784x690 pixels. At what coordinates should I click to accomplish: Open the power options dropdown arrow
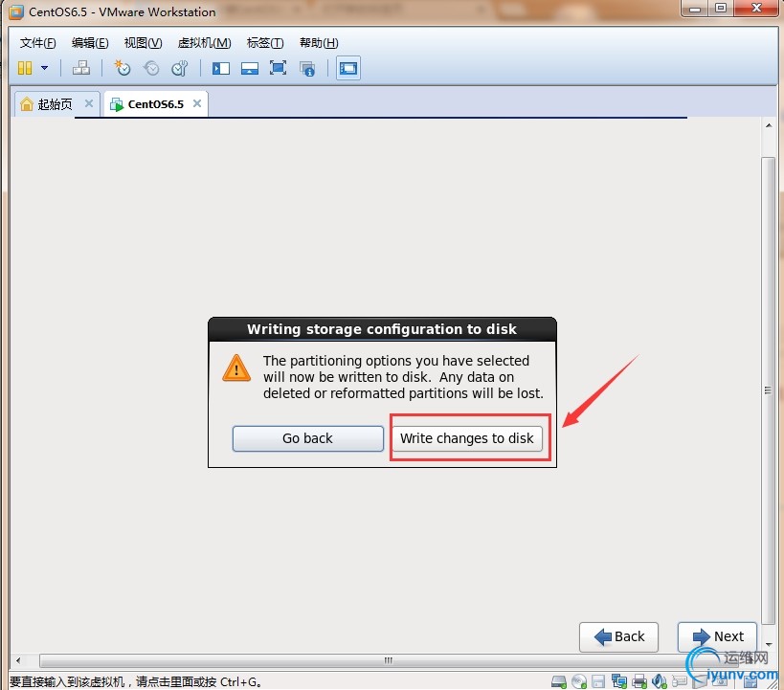tap(44, 68)
